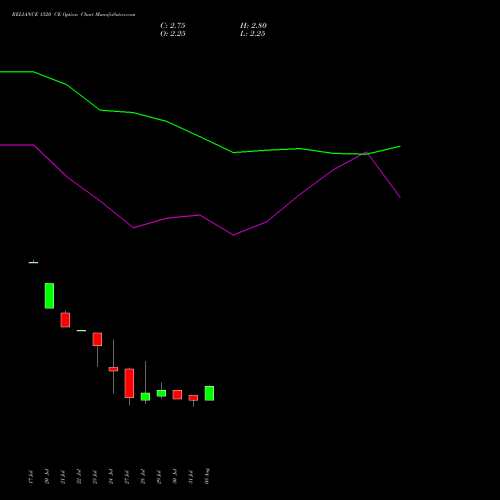
Task: Select the 31 Jul date label
Action: [x=191, y=477]
